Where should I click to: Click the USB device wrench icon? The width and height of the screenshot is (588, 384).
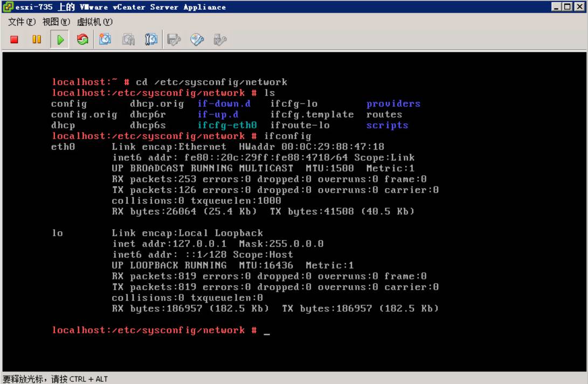[x=220, y=39]
